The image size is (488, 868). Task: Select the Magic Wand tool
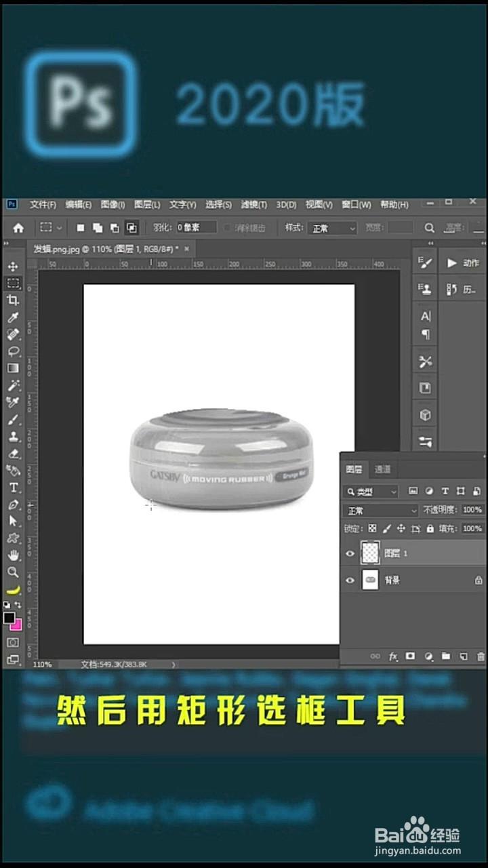pyautogui.click(x=13, y=385)
